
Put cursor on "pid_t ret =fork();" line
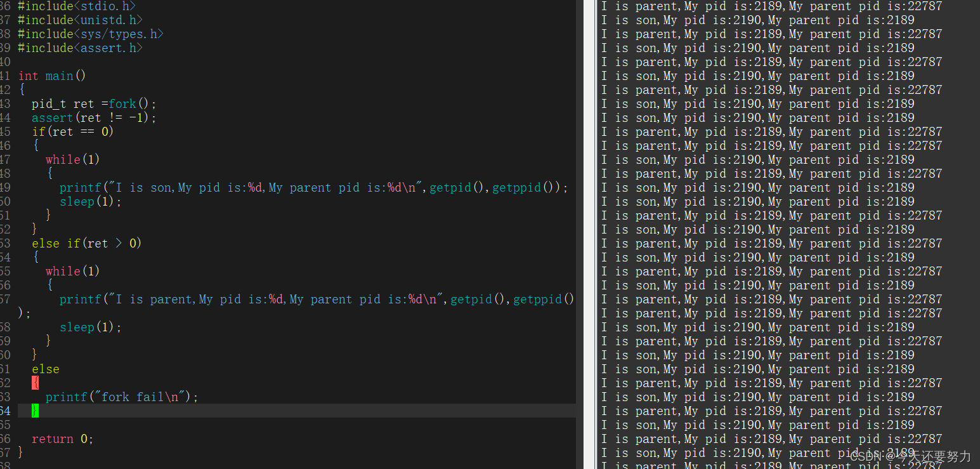click(x=94, y=104)
